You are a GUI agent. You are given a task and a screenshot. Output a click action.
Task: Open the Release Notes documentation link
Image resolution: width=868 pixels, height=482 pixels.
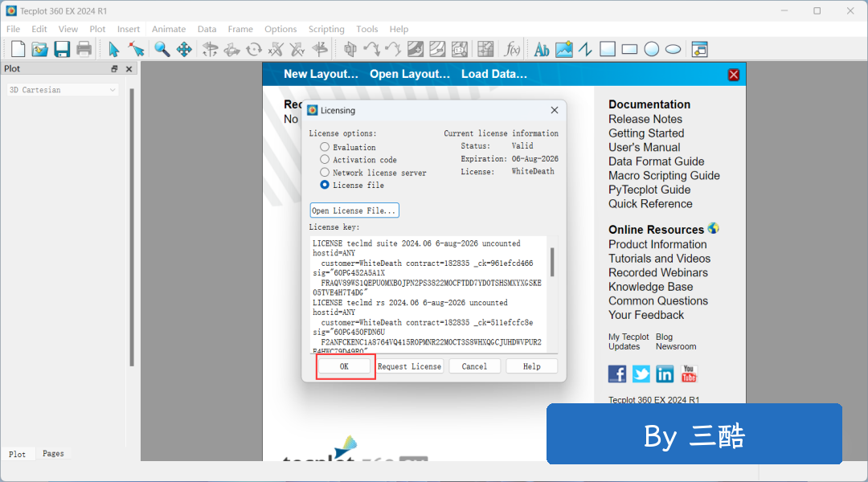645,119
